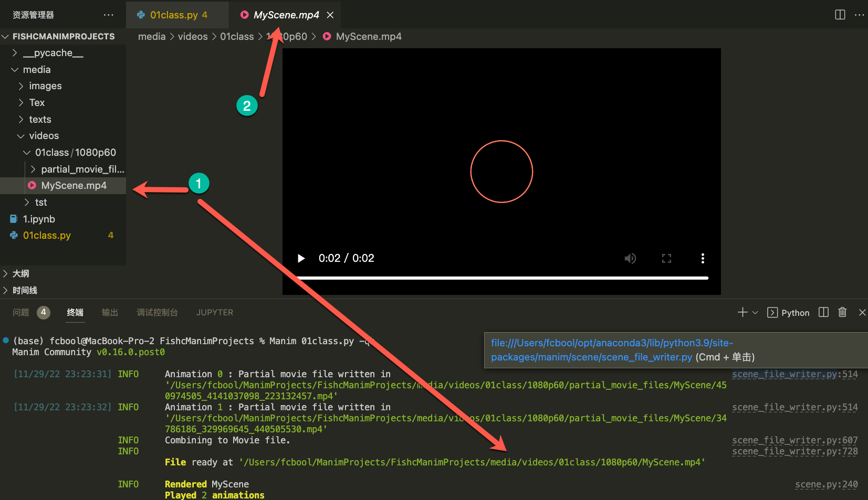Collapse the FISHCMANIMPROJECTS root folder
868x500 pixels.
[x=63, y=36]
